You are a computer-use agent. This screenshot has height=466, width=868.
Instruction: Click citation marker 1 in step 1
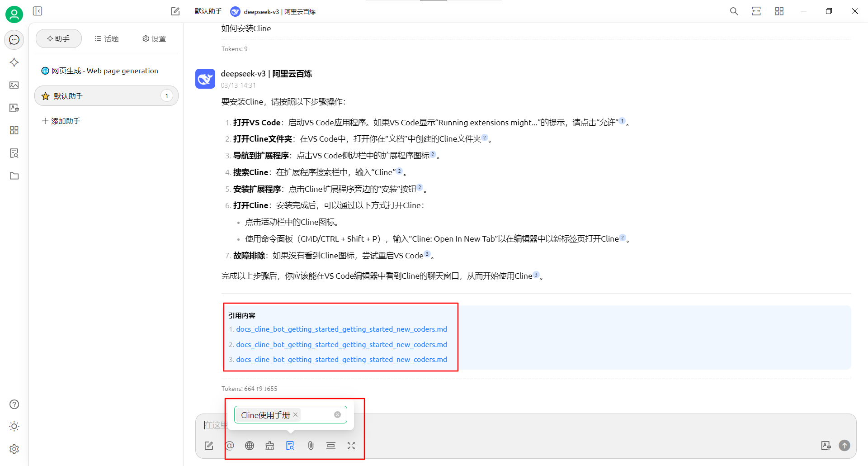click(622, 121)
